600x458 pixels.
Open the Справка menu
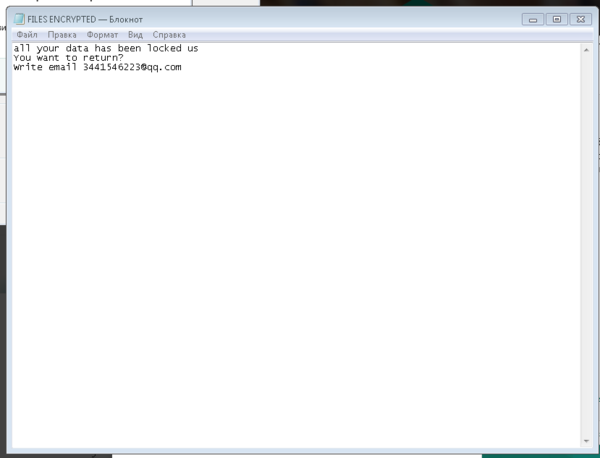[169, 35]
